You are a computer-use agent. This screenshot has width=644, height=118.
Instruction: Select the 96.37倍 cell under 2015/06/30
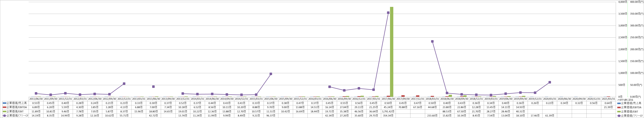pos(271,116)
